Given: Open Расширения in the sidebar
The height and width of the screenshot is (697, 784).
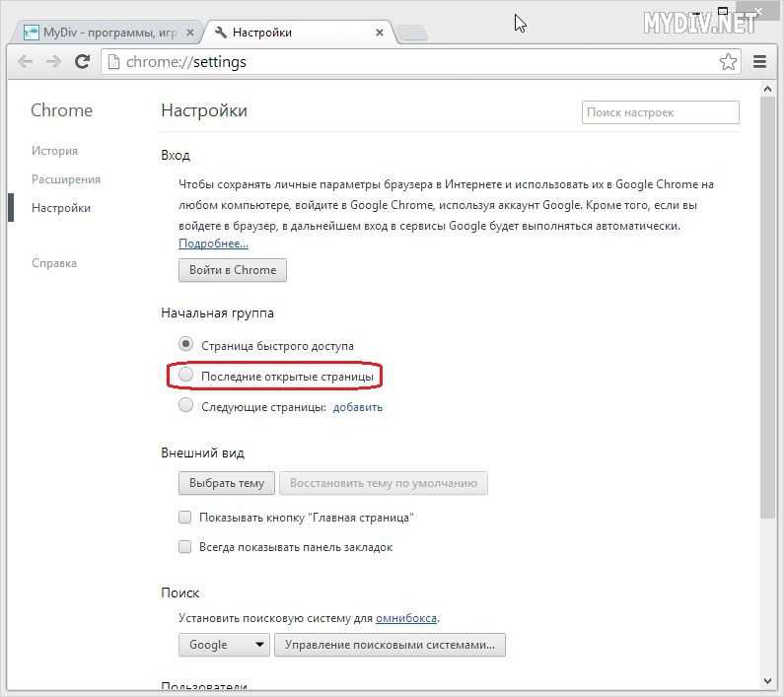Looking at the screenshot, I should pos(65,179).
